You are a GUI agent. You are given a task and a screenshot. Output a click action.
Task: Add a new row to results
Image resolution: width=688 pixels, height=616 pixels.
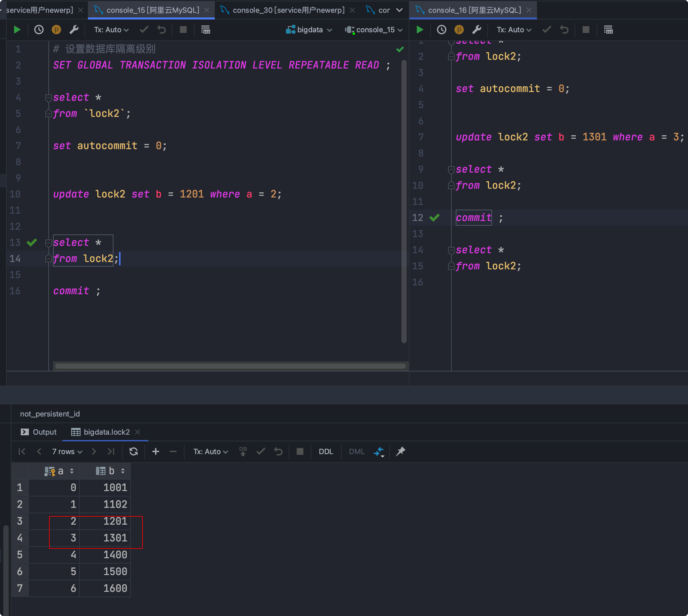(x=156, y=451)
